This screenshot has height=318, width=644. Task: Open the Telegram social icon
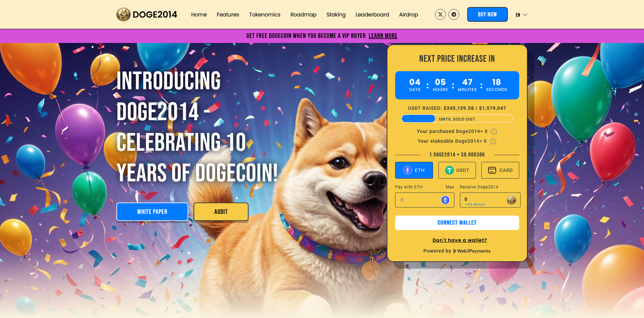point(454,15)
